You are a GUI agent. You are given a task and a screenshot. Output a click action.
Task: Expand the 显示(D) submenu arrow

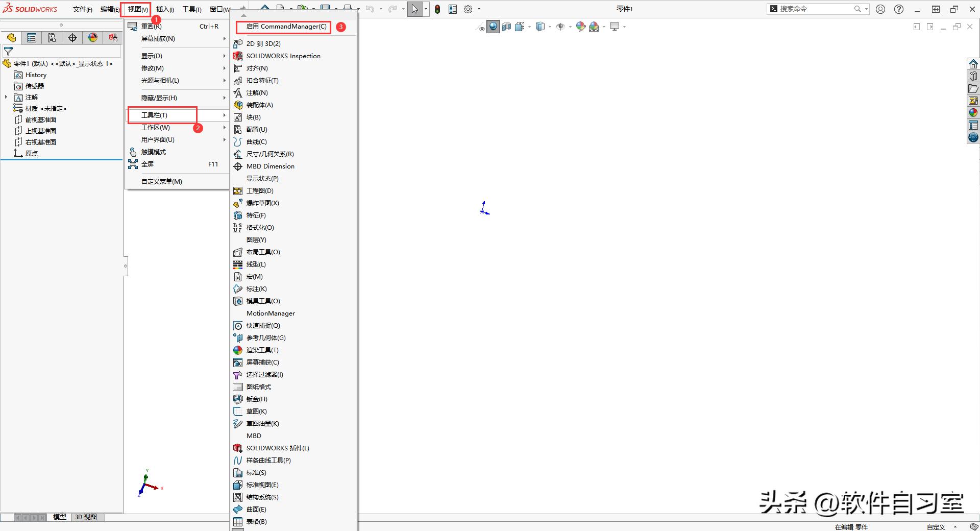click(x=224, y=56)
